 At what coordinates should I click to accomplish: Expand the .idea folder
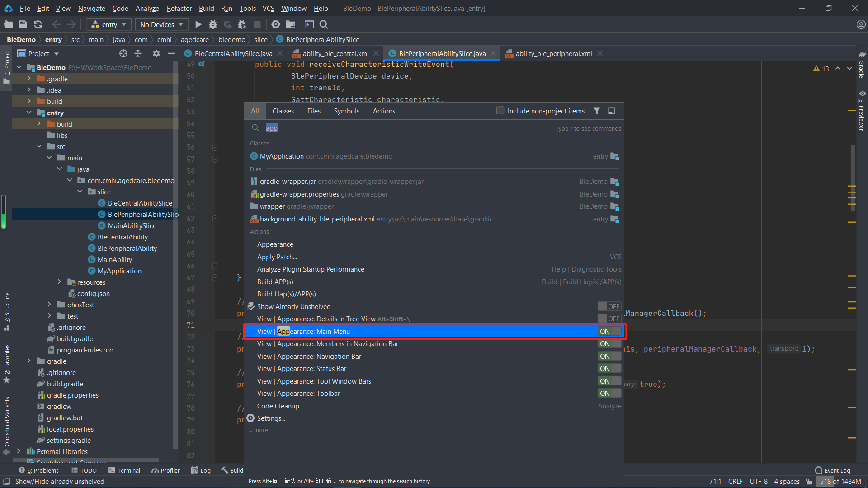[x=29, y=90]
